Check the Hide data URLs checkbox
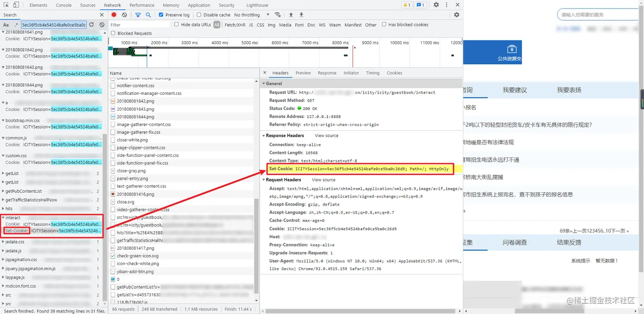 click(176, 25)
